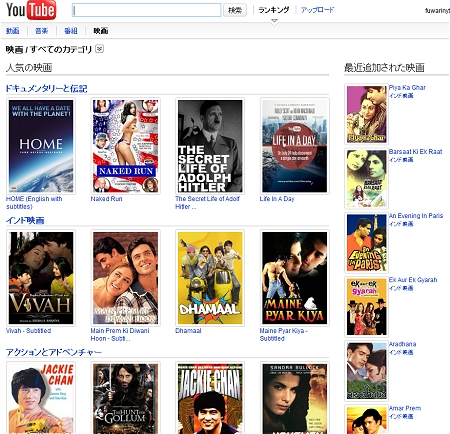Screen dimensions: 450x434
Task: Open the Amar Prem thumbnail
Action: click(366, 420)
